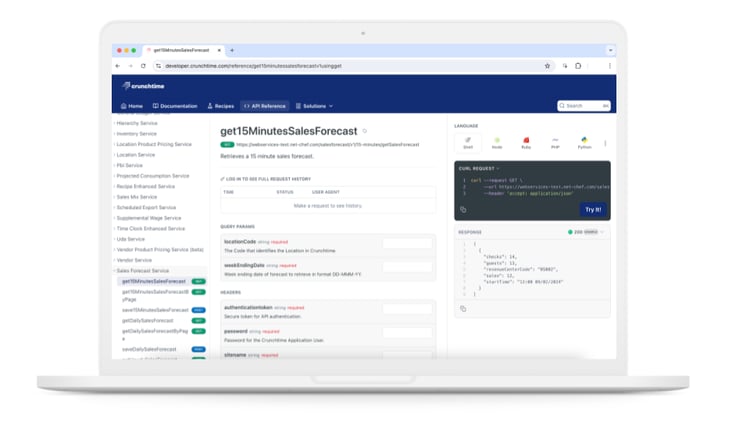Click the authenticationtoken input field
Screen dimensions: 750x421
(407, 310)
